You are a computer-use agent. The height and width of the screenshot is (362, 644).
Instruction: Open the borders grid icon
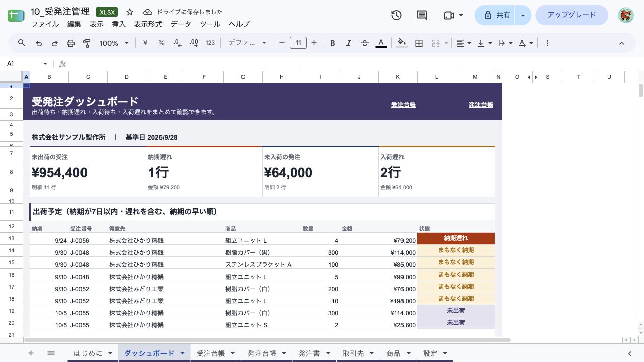click(419, 43)
